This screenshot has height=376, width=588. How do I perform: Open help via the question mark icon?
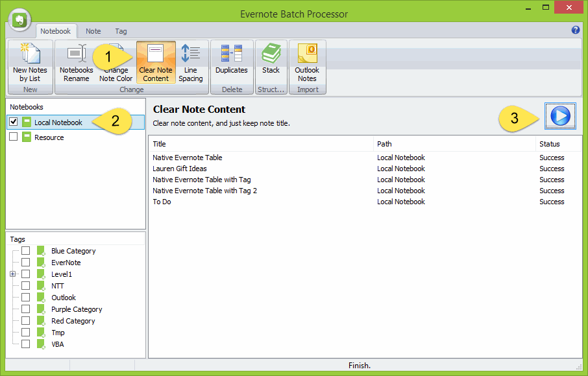coord(575,30)
